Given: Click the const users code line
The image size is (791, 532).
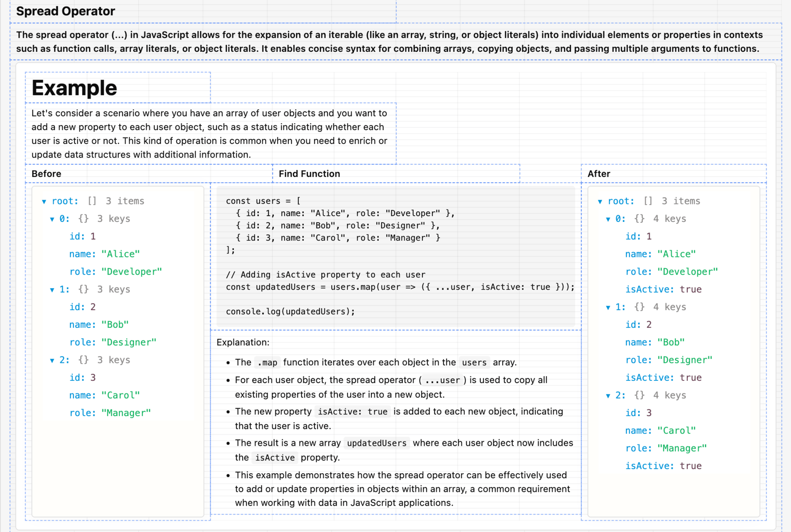Looking at the screenshot, I should pyautogui.click(x=263, y=201).
